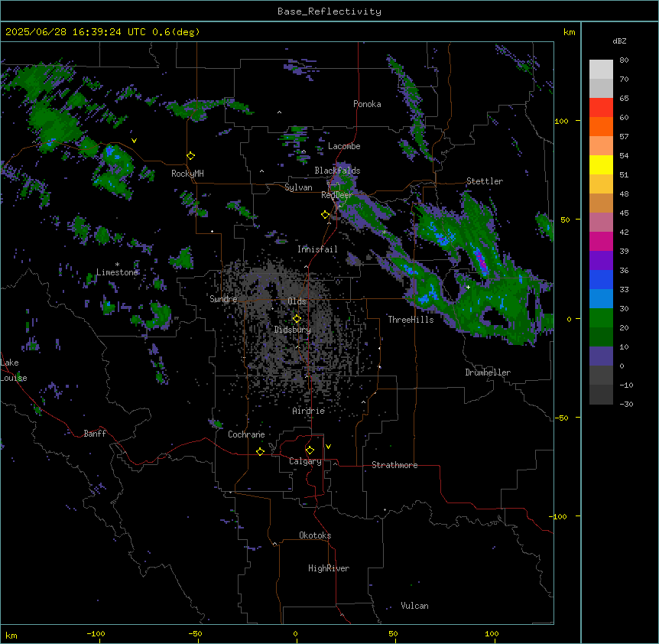Click the Olds town label
The width and height of the screenshot is (659, 644).
click(x=297, y=301)
